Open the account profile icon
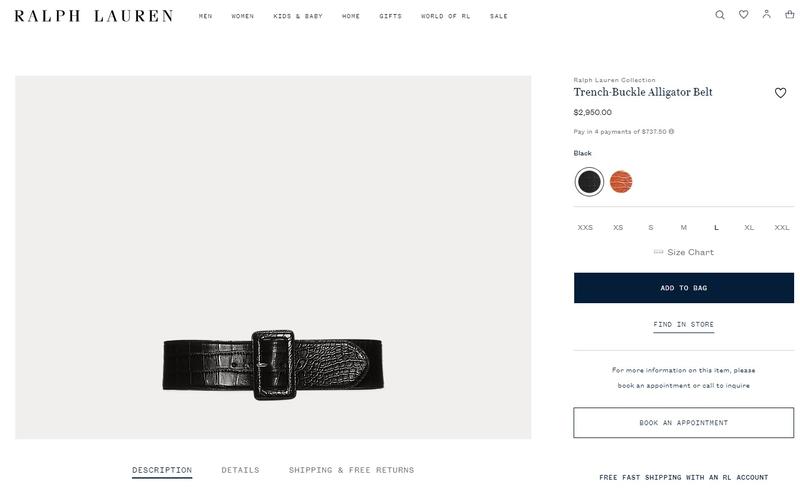 [766, 14]
